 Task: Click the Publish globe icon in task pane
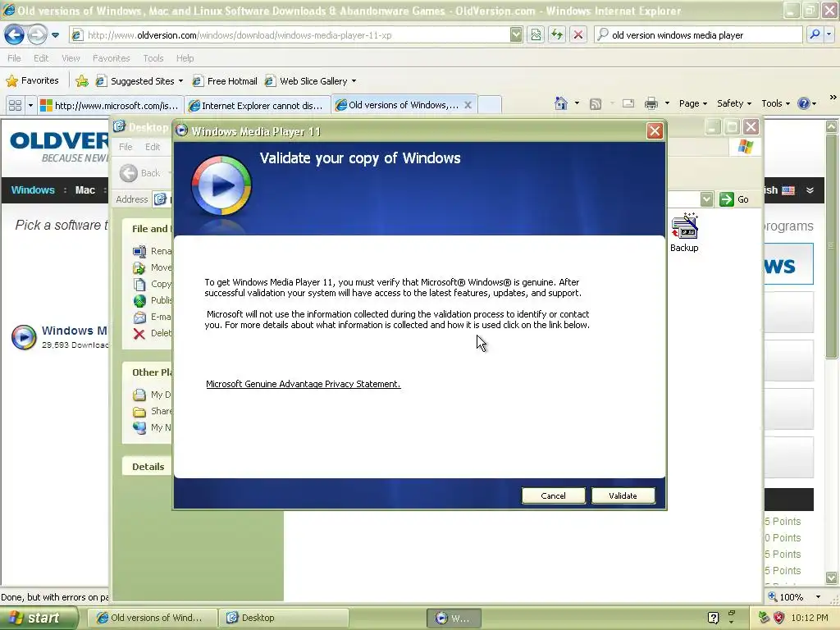139,300
